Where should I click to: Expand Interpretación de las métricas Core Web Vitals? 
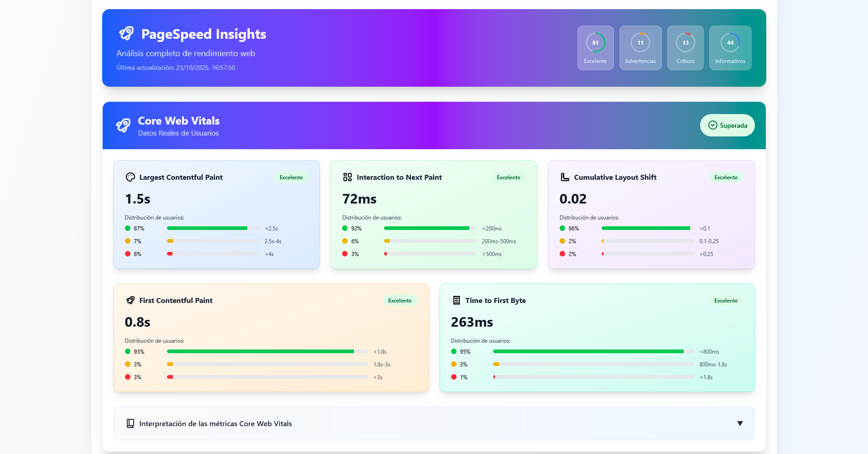216,423
